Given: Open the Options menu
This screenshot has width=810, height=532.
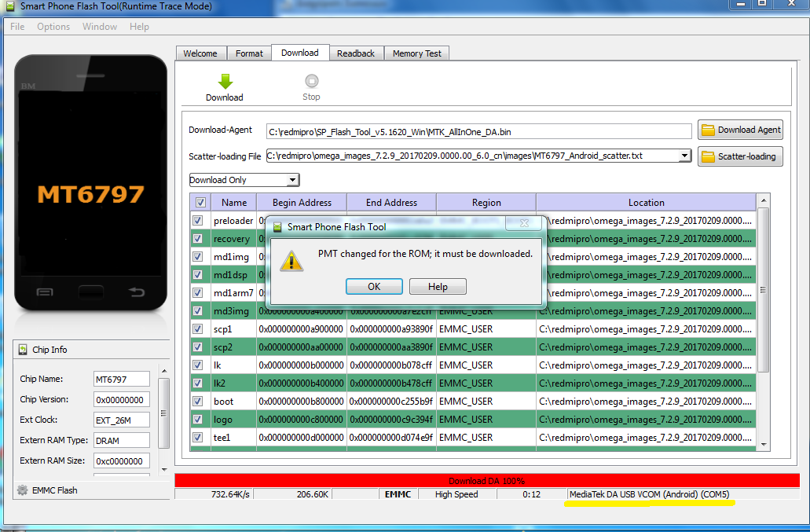Looking at the screenshot, I should pos(53,27).
